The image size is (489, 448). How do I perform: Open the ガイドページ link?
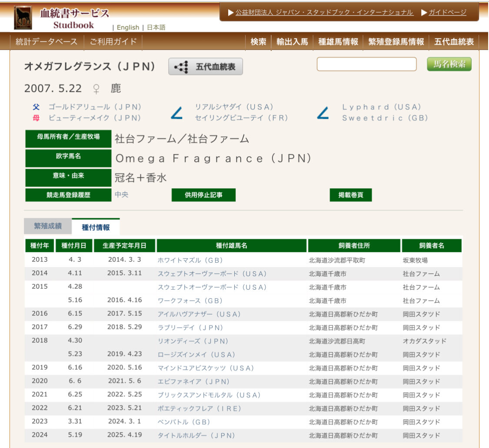point(448,13)
